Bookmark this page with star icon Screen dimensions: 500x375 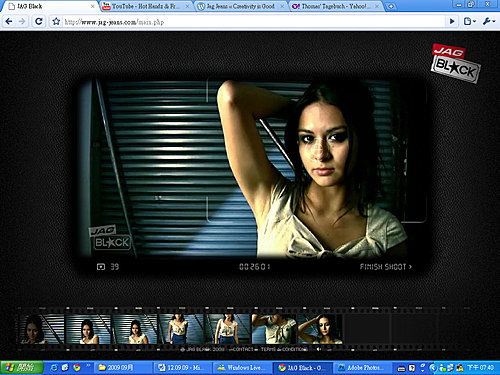tap(56, 22)
